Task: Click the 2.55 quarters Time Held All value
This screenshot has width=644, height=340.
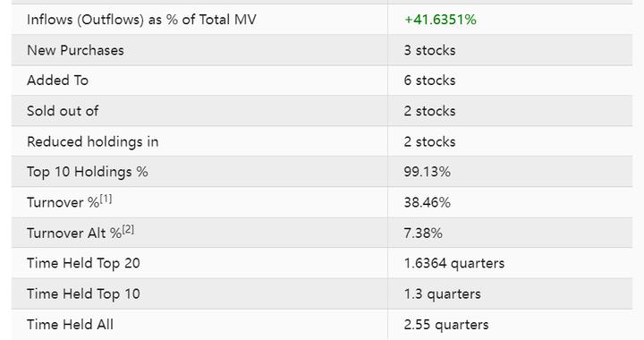Action: point(446,325)
